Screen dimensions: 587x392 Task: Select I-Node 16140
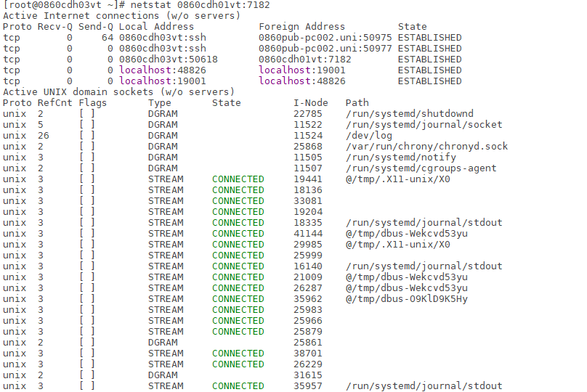[308, 266]
